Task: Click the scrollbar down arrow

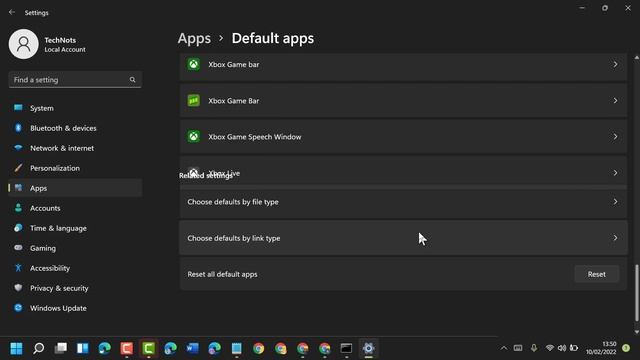Action: point(636,332)
